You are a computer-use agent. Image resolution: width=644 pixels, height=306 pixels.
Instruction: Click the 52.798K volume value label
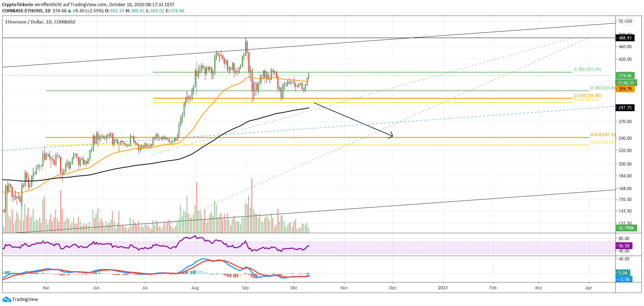[626, 228]
